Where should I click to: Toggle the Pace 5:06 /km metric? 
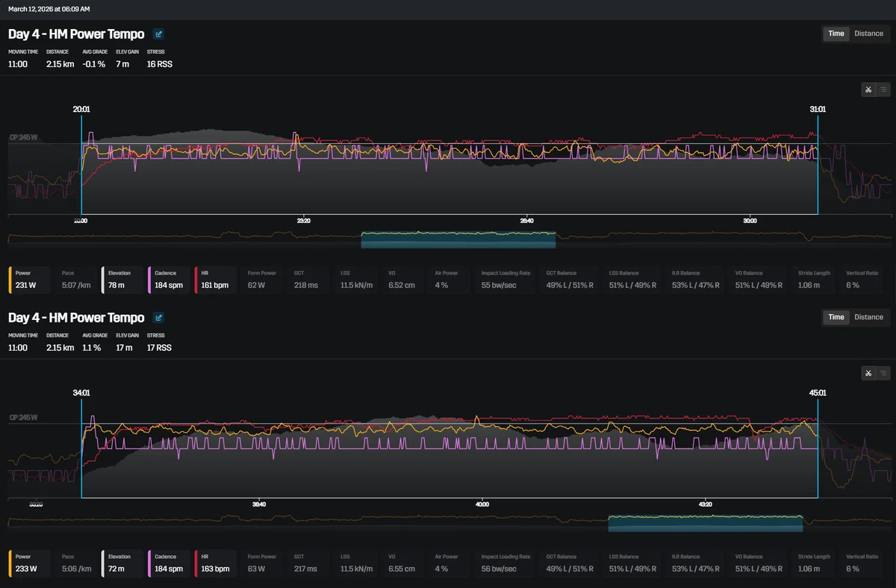pyautogui.click(x=76, y=563)
